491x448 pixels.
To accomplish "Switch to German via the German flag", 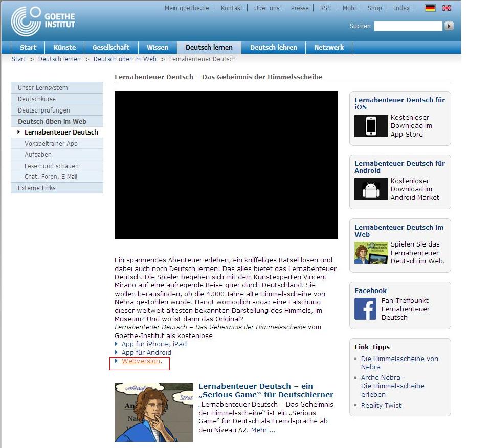I will (x=430, y=8).
